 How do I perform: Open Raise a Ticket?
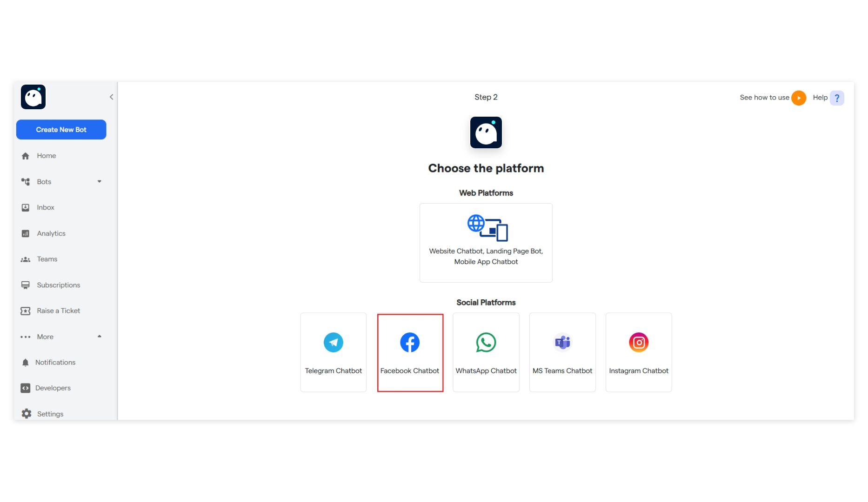coord(59,310)
